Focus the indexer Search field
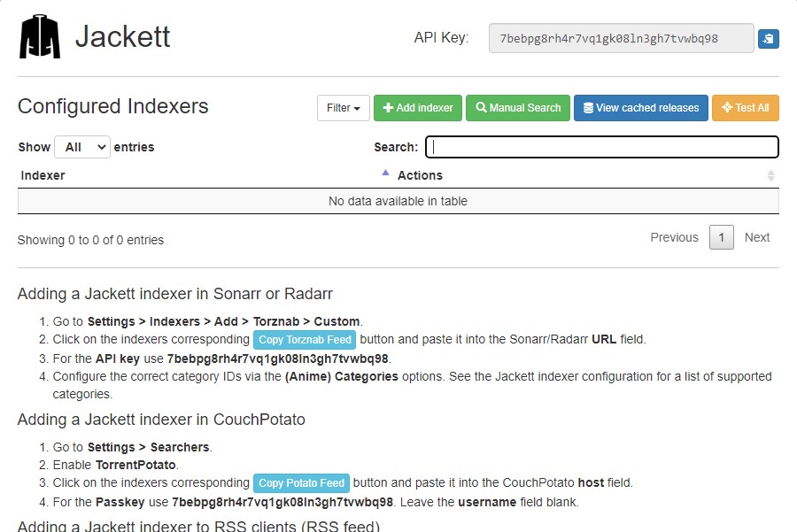Image resolution: width=797 pixels, height=532 pixels. click(602, 147)
